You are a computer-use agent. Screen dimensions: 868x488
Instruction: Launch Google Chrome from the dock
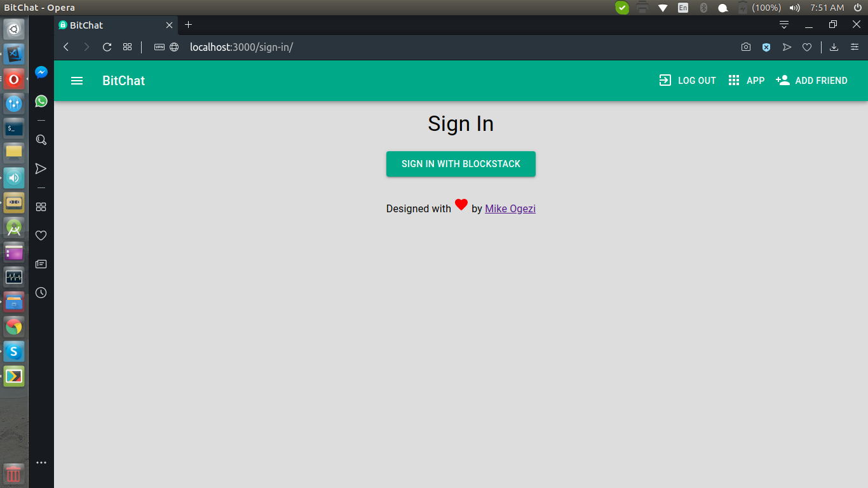(x=14, y=327)
